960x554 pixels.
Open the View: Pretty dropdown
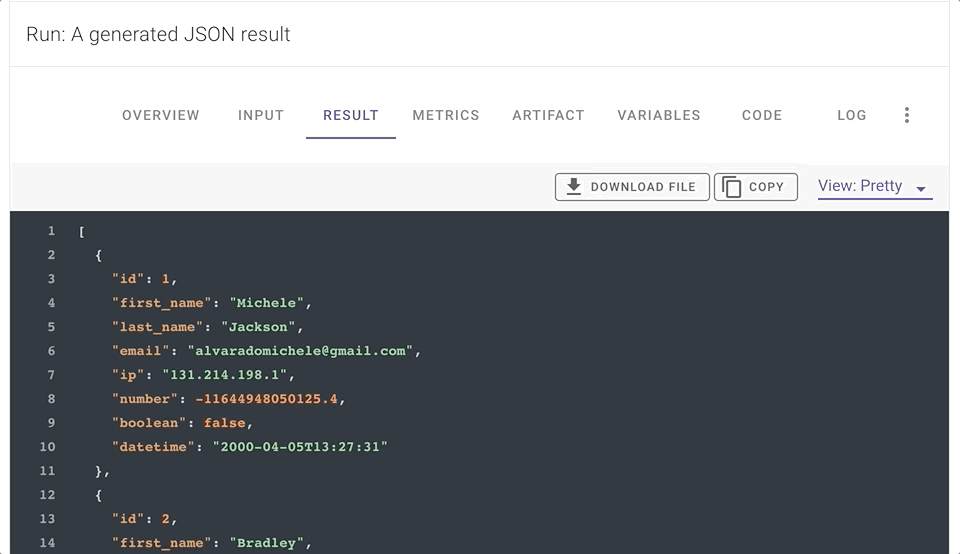pos(874,187)
